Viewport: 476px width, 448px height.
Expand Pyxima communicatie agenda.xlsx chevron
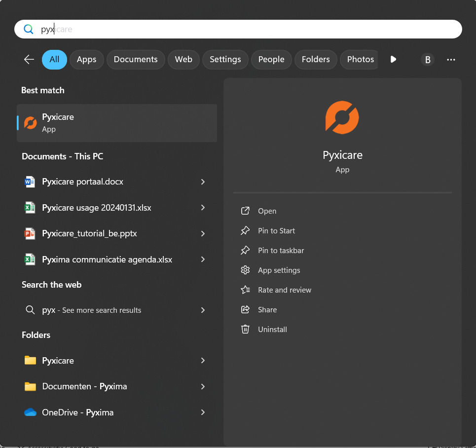tap(203, 260)
